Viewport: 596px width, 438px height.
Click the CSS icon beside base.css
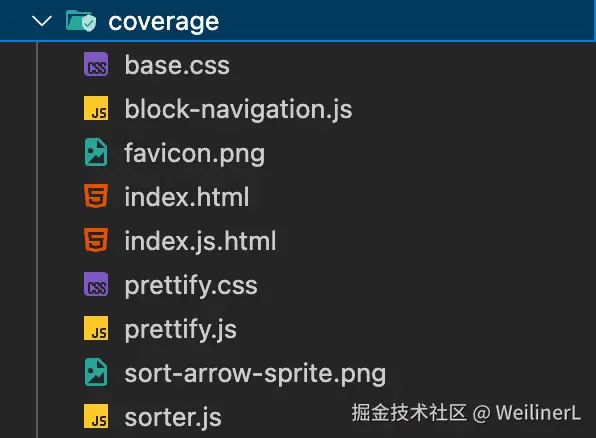(x=96, y=64)
